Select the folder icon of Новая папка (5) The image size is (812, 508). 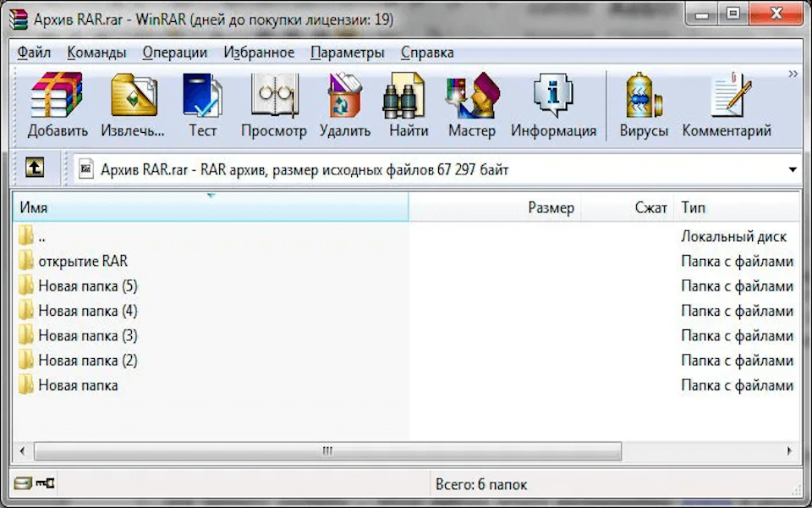click(x=26, y=285)
